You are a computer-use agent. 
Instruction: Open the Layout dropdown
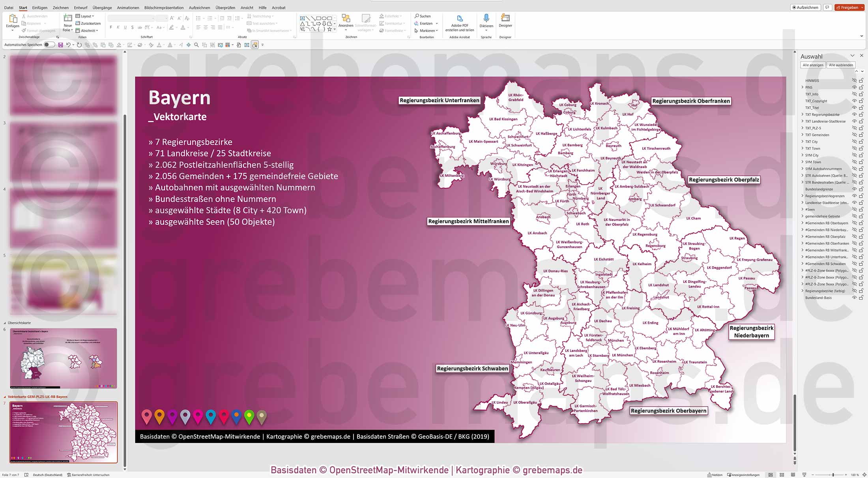86,16
